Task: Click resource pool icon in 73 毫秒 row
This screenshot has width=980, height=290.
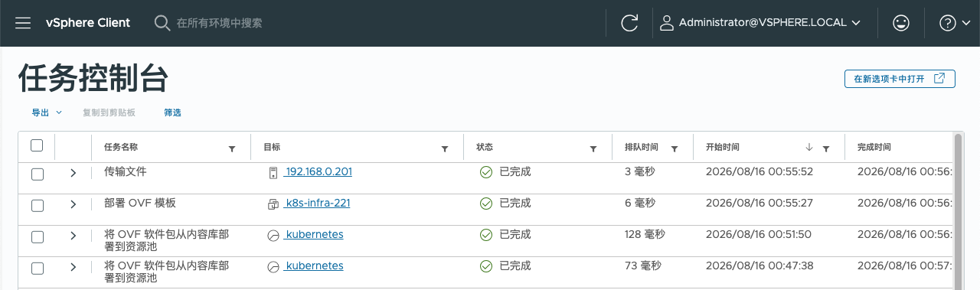Action: [273, 266]
